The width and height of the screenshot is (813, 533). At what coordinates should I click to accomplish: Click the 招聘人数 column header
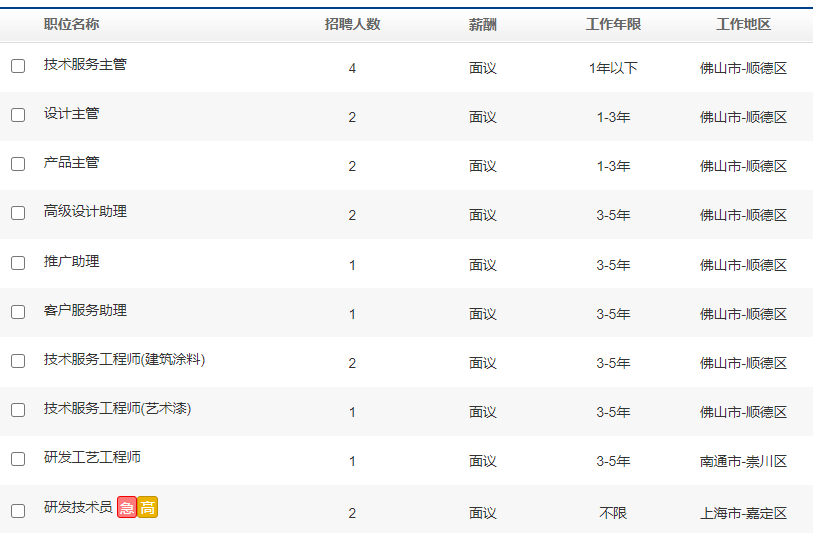352,24
